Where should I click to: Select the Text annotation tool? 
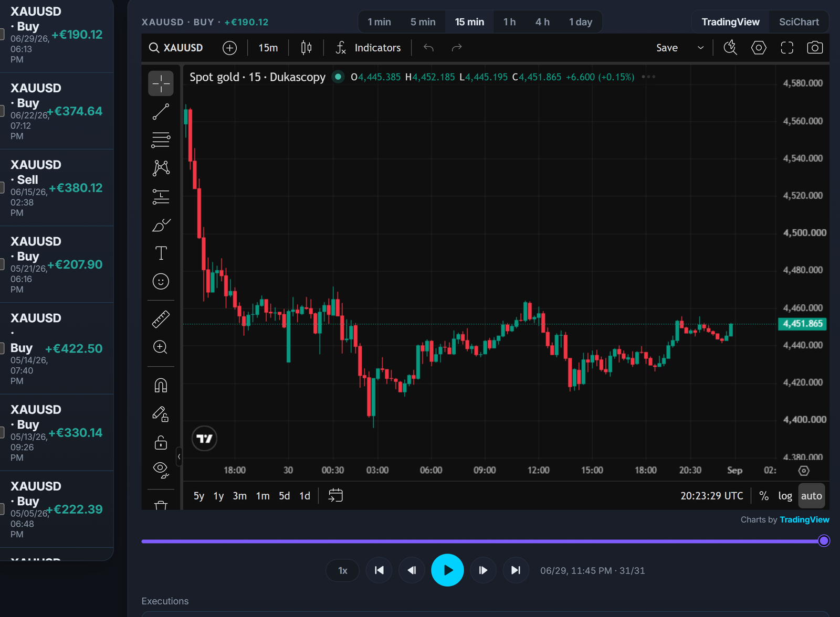click(x=161, y=253)
